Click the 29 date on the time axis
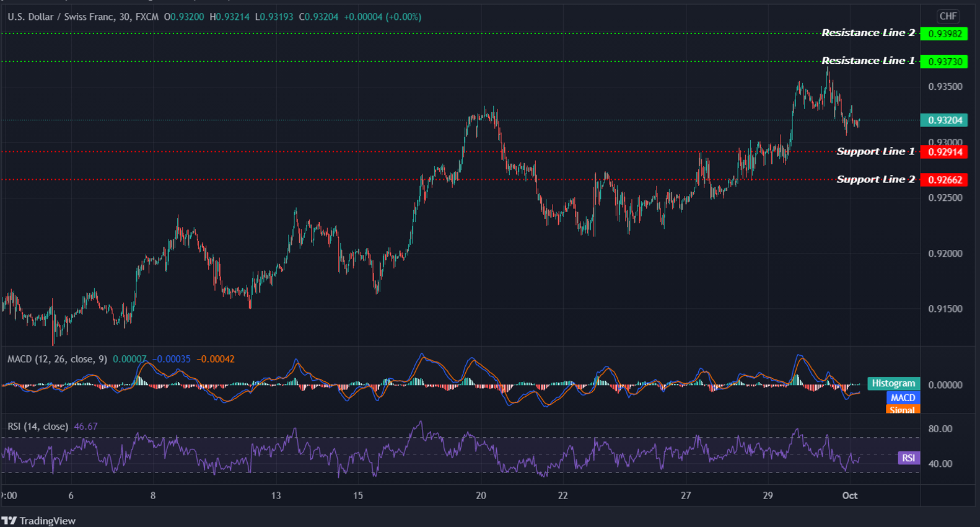Screen dimensions: 980x527 click(x=768, y=495)
